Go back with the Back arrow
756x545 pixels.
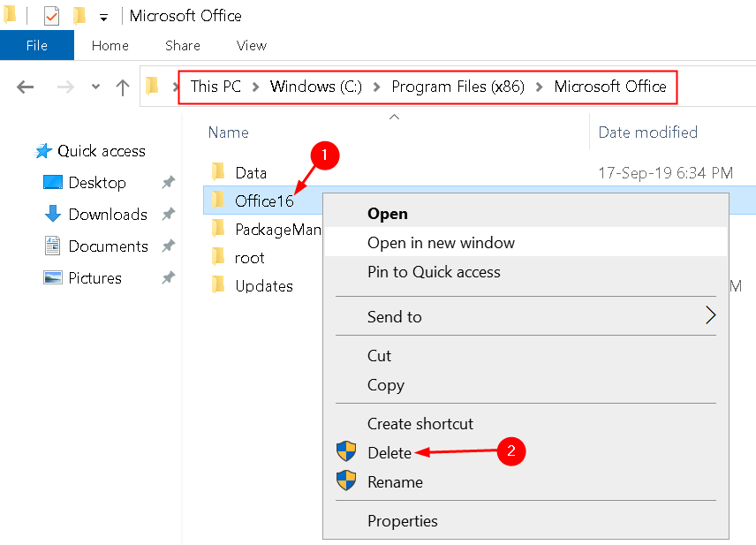point(25,87)
